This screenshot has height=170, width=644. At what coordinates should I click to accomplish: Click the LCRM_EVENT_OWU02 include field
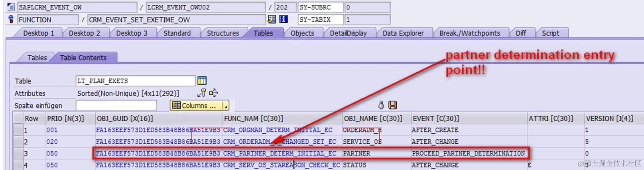pos(206,7)
